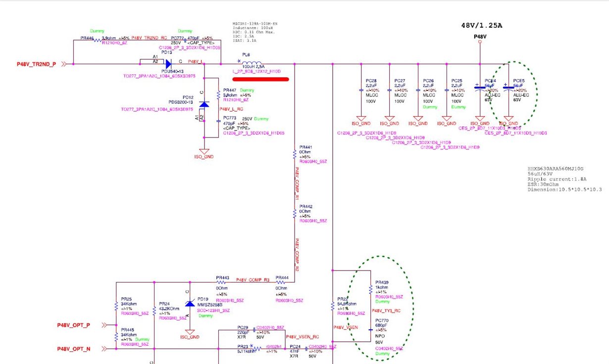Viewport: 609px width, 364px height.
Task: Click the PD12 diode symbol
Action: click(x=204, y=104)
